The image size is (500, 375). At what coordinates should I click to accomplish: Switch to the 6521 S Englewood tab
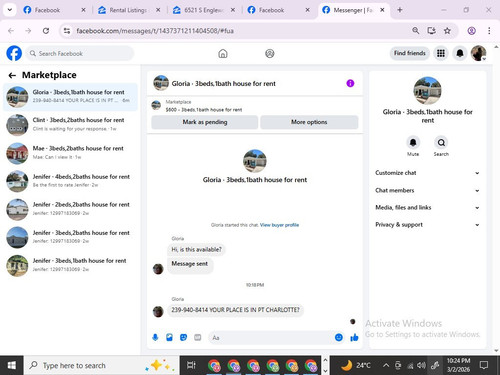(x=204, y=10)
